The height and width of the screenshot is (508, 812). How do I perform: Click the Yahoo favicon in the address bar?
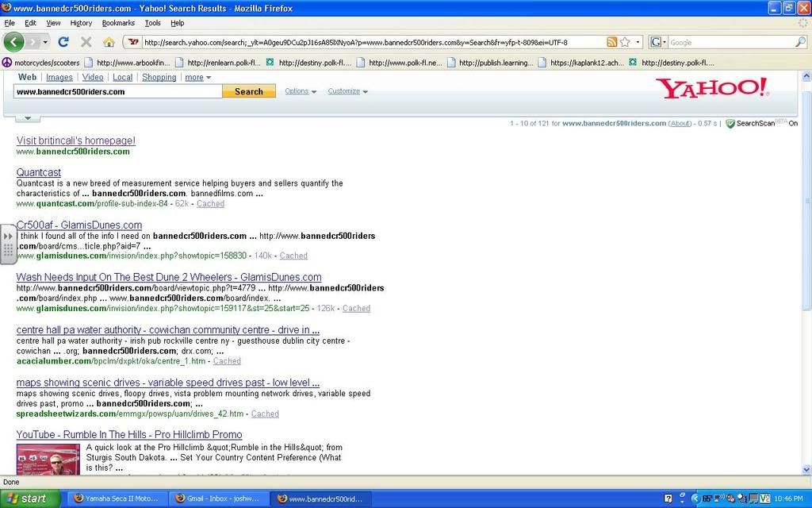133,42
